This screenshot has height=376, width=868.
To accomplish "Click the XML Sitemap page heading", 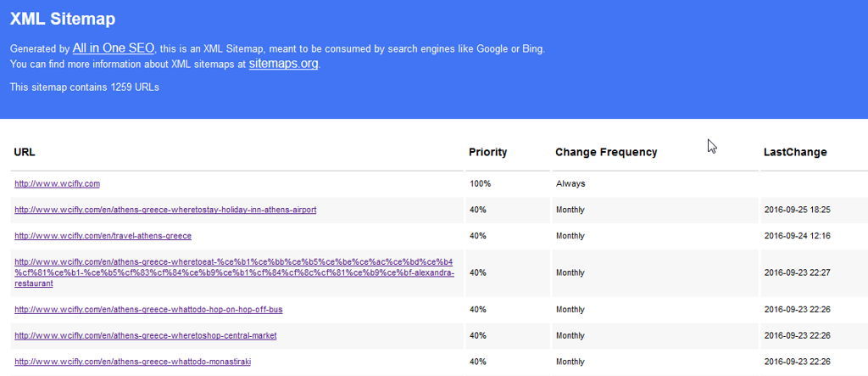I will tap(63, 19).
